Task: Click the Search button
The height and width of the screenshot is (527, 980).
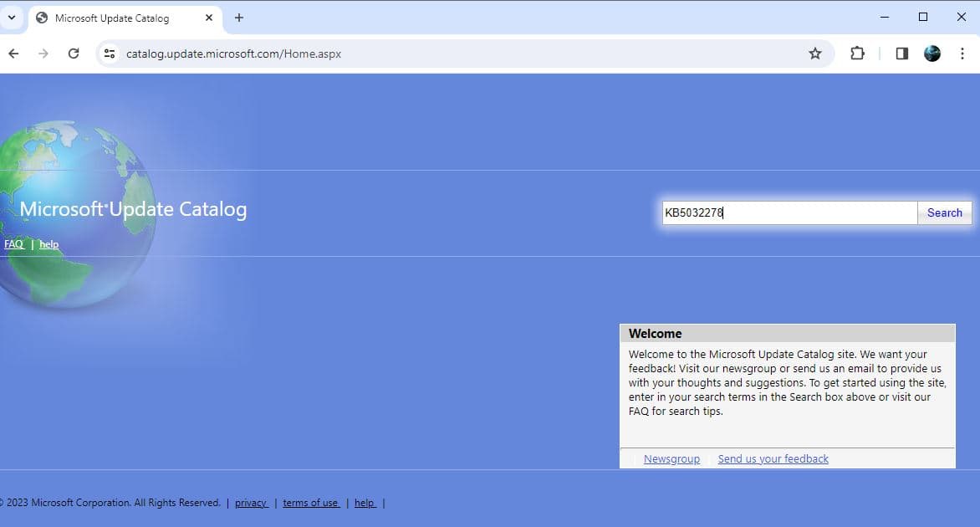Action: click(944, 212)
